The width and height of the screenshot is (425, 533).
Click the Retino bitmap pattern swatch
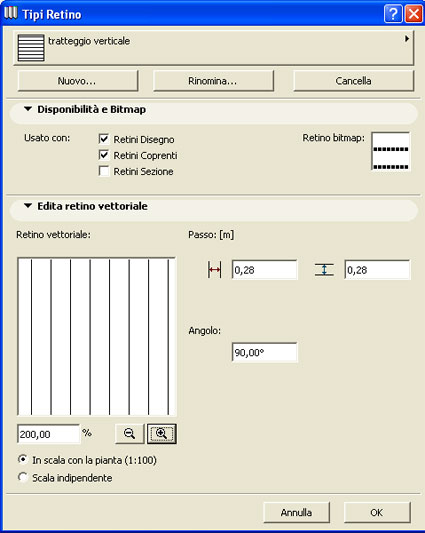coord(391,151)
